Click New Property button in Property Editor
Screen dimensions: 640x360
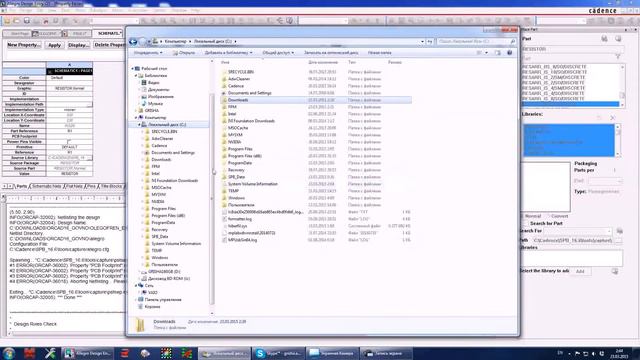click(24, 45)
